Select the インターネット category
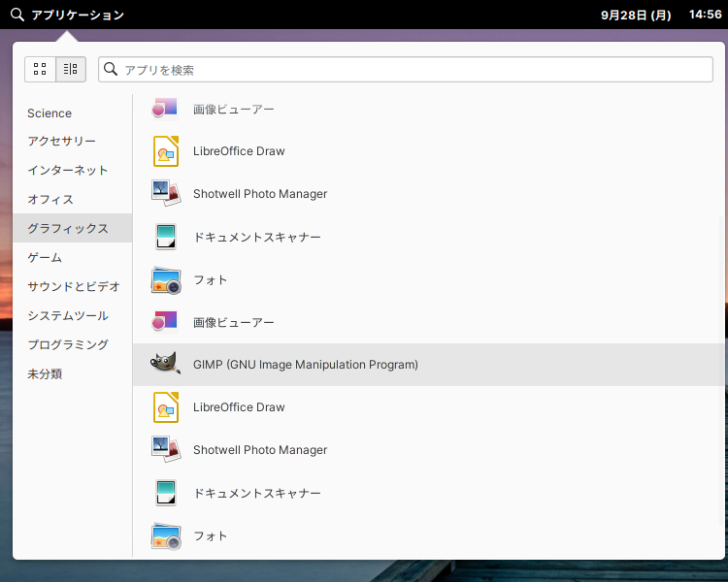The width and height of the screenshot is (728, 582). (73, 171)
